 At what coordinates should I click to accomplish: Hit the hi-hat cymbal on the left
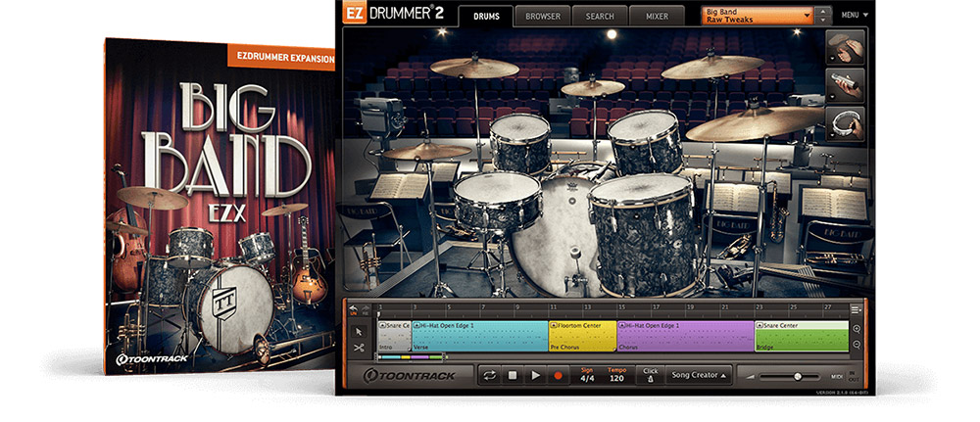tap(426, 151)
